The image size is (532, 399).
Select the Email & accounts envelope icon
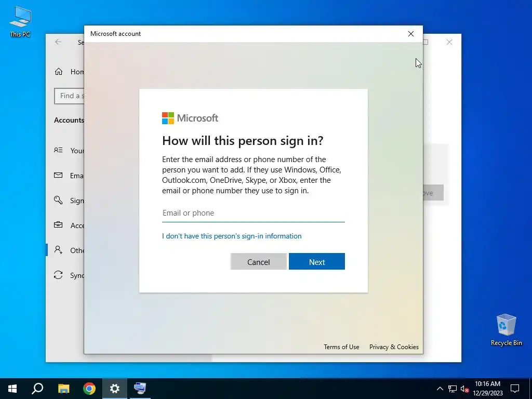pos(58,176)
